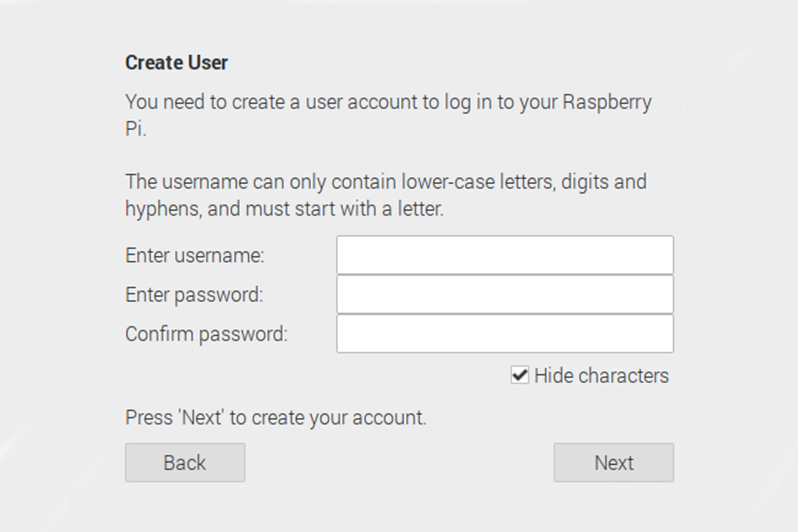The height and width of the screenshot is (532, 798).
Task: Select the Confirm password input field
Action: (x=505, y=334)
